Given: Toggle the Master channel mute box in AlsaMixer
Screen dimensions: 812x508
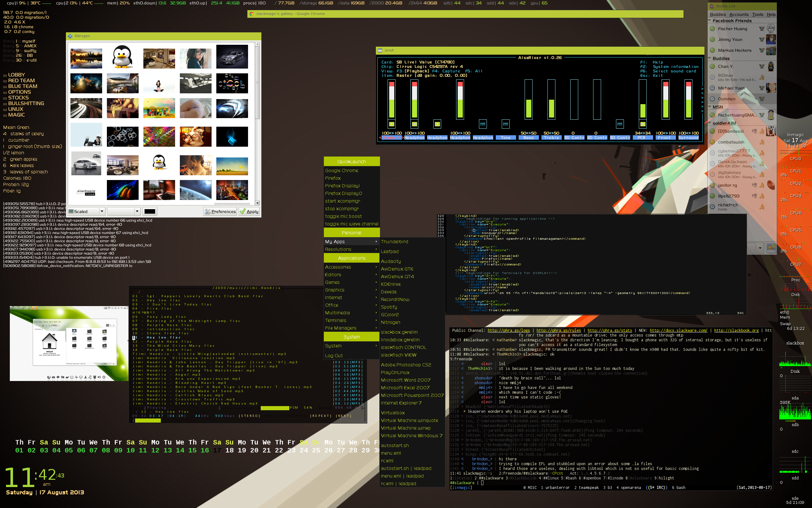Looking at the screenshot, I should pos(392,124).
